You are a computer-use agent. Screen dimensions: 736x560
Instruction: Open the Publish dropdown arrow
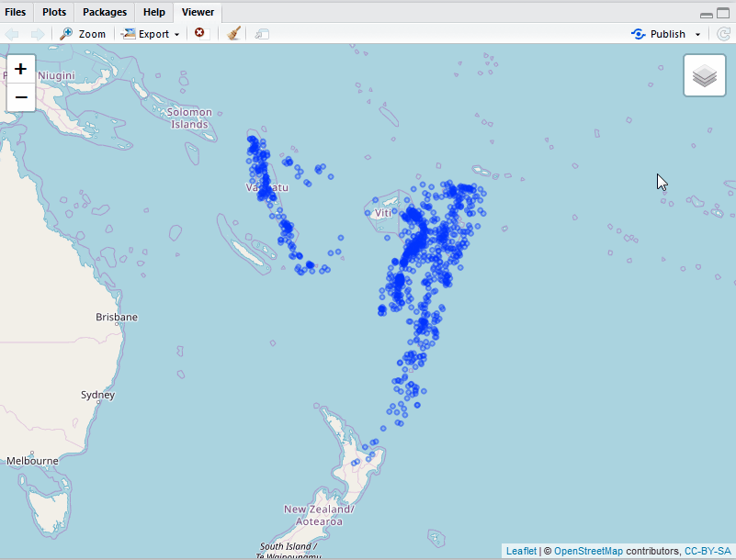696,33
